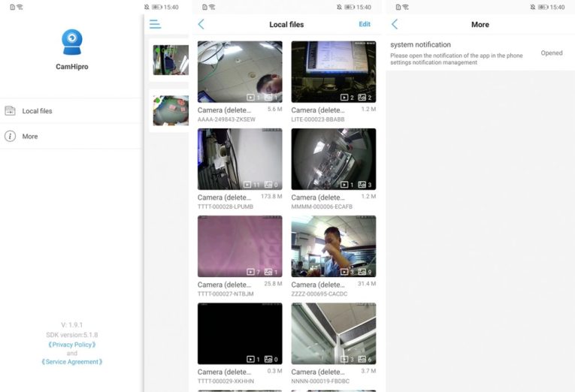Tap video count icon on AAAA-249843-ZKSEW thumbnail
This screenshot has width=575, height=392.
click(250, 98)
